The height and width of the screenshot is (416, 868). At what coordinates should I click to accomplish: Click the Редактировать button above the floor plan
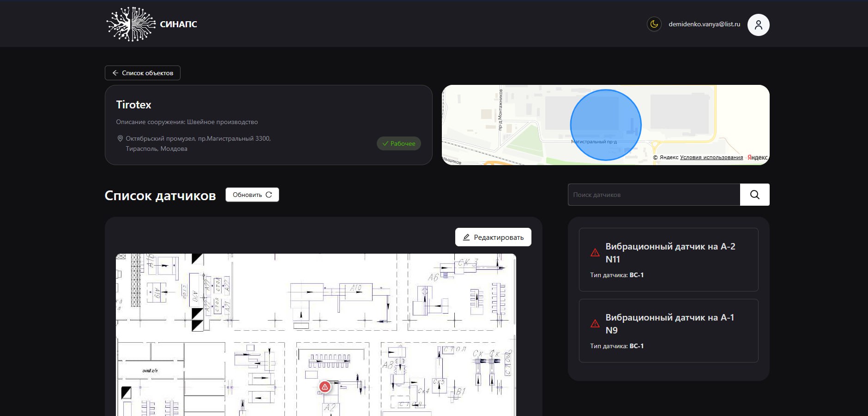coord(493,237)
